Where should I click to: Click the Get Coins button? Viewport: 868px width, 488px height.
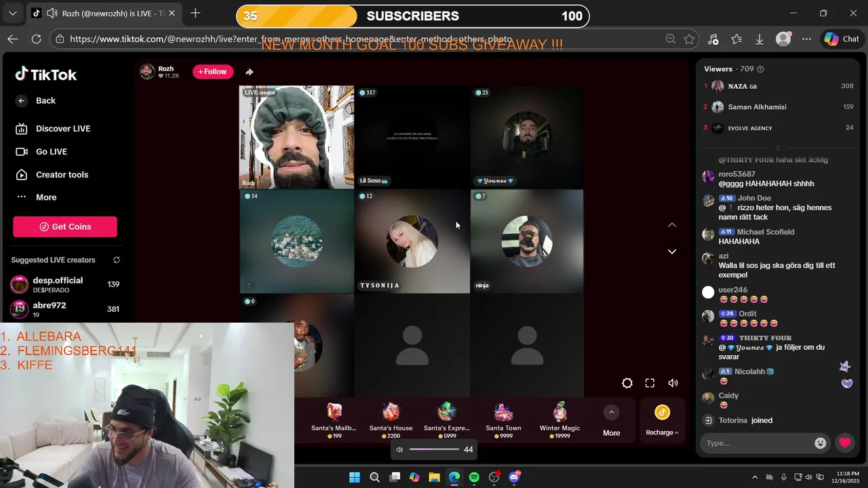click(x=65, y=226)
